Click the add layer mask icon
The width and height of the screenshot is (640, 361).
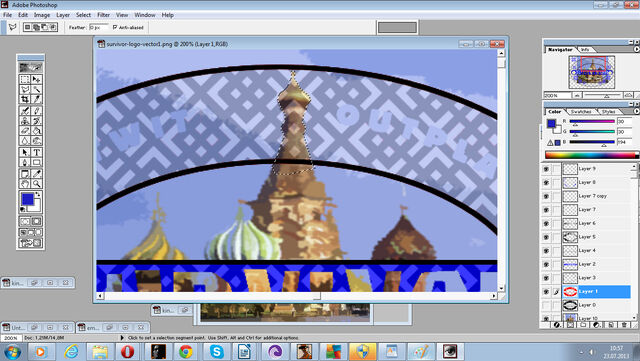tap(570, 325)
